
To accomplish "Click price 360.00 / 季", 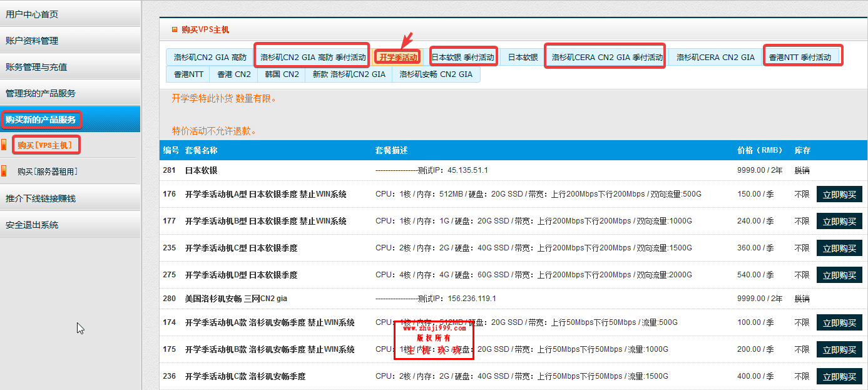I will coord(756,248).
